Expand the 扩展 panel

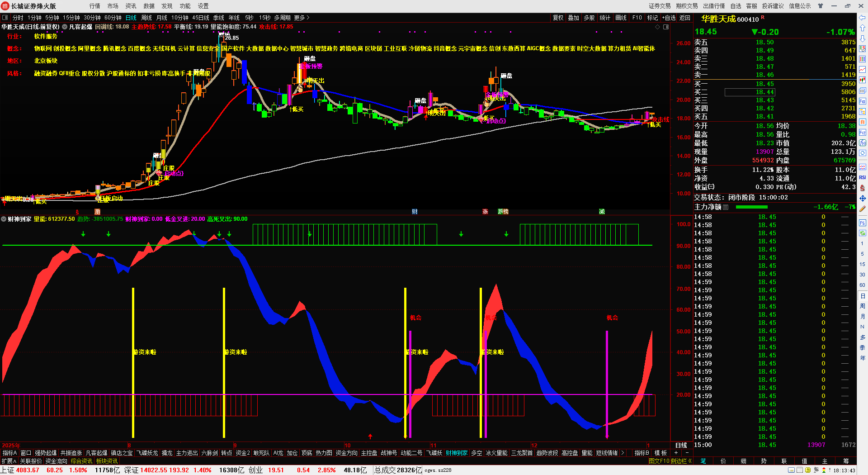9,461
